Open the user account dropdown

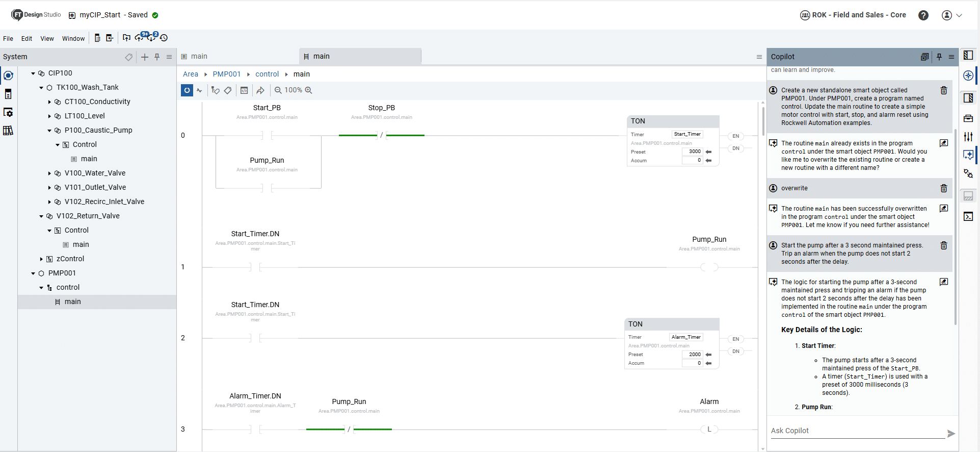[951, 15]
